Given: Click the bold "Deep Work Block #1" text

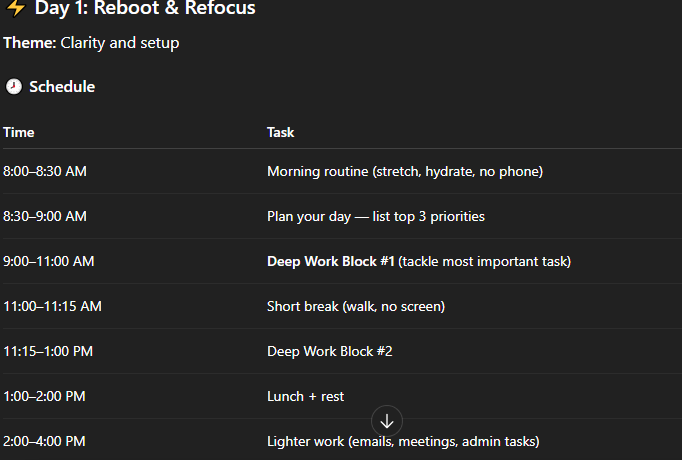Looking at the screenshot, I should 330,261.
